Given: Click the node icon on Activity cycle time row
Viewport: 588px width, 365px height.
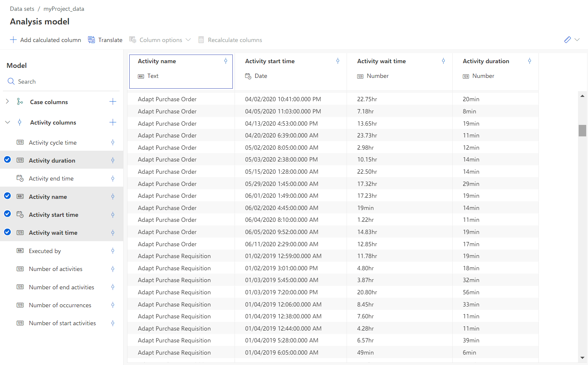Looking at the screenshot, I should [113, 142].
